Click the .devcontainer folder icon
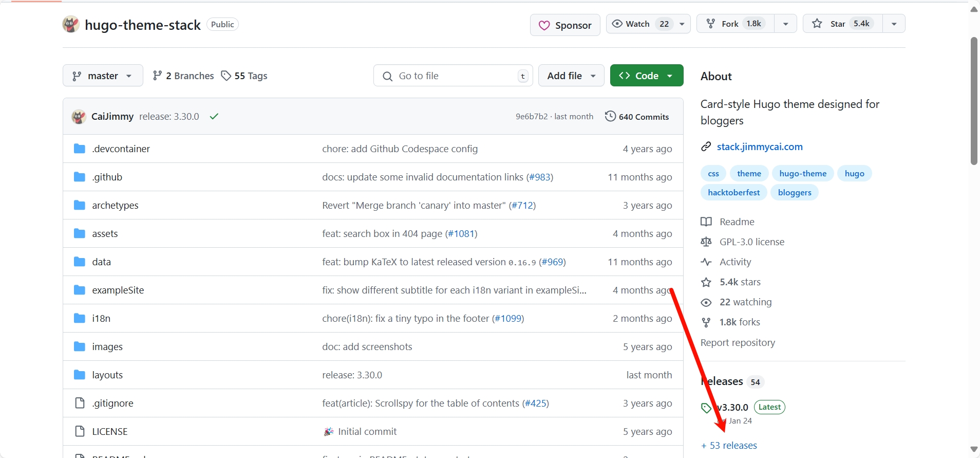 click(79, 149)
